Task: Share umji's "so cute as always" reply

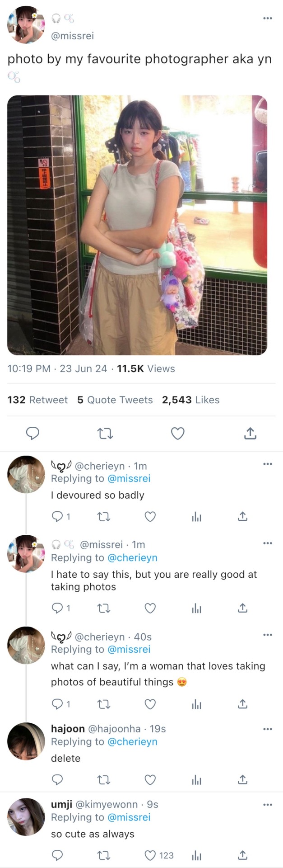Action: pos(242,855)
